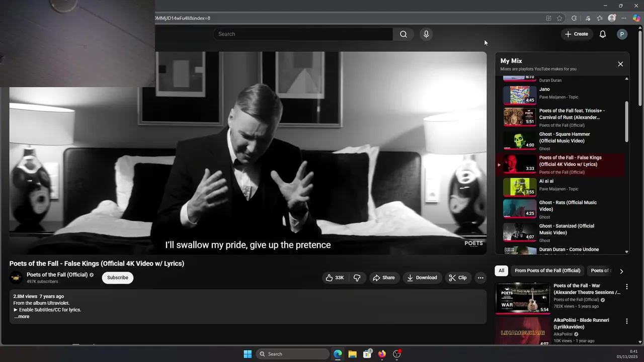Play Carnival of Rust playlist item
644x362 pixels.
[560, 117]
